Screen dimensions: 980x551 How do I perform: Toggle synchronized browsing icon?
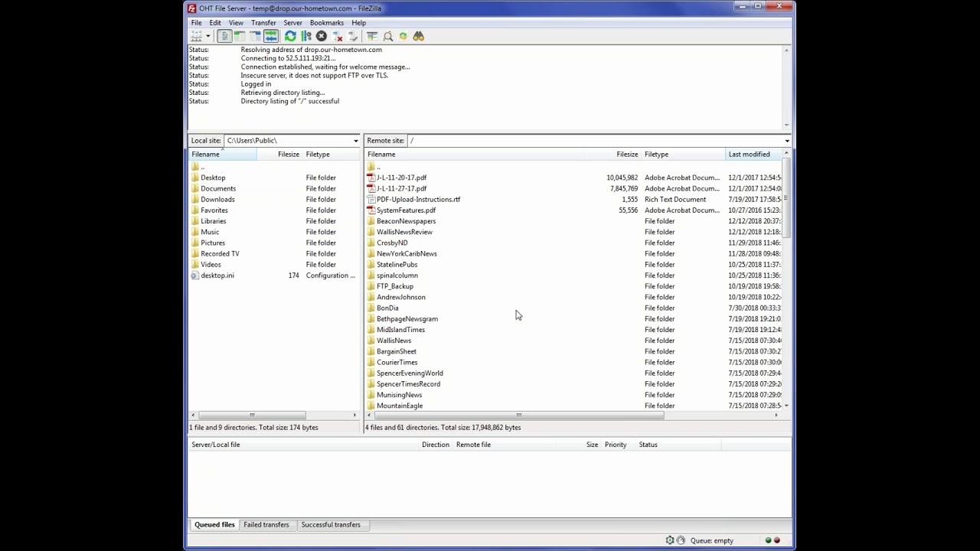(403, 36)
